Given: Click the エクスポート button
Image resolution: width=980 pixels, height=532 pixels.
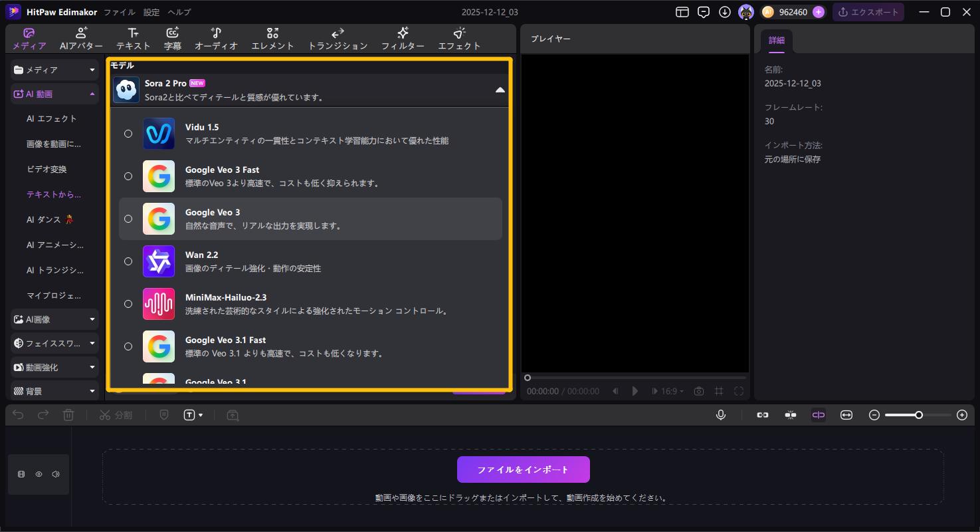Looking at the screenshot, I should pyautogui.click(x=868, y=11).
